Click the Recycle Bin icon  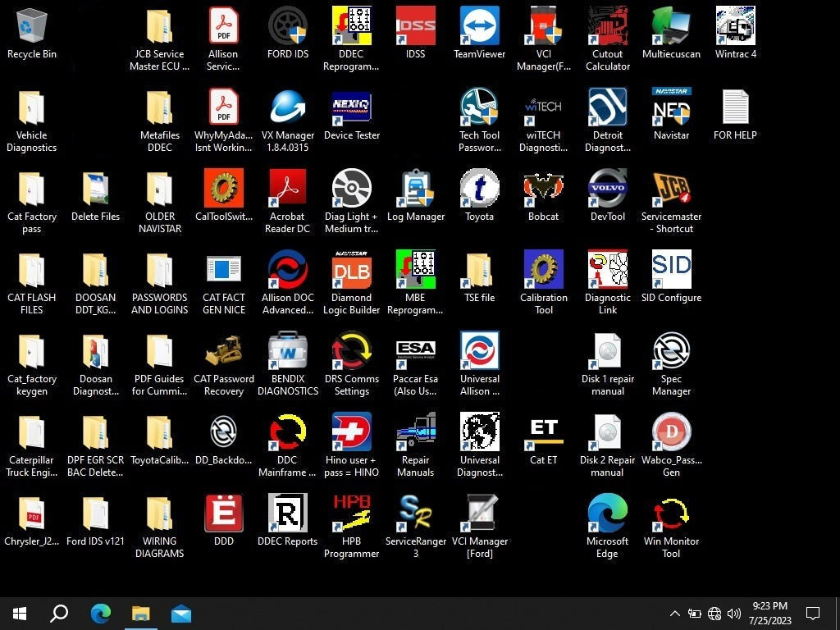click(x=31, y=27)
